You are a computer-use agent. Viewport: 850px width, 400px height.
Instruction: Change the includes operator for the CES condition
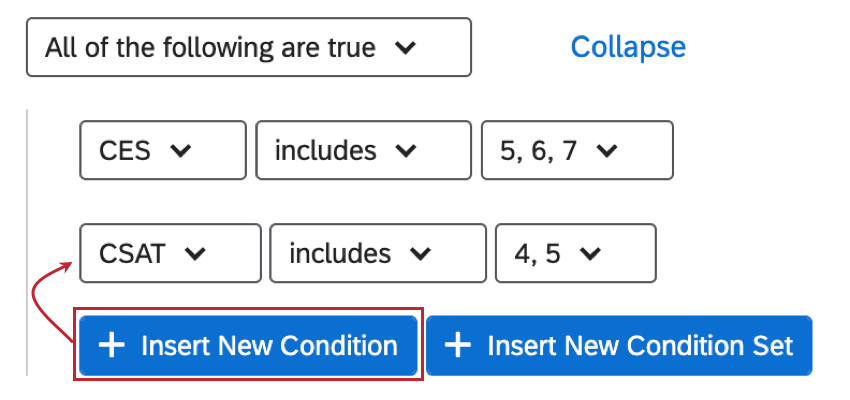click(x=363, y=151)
